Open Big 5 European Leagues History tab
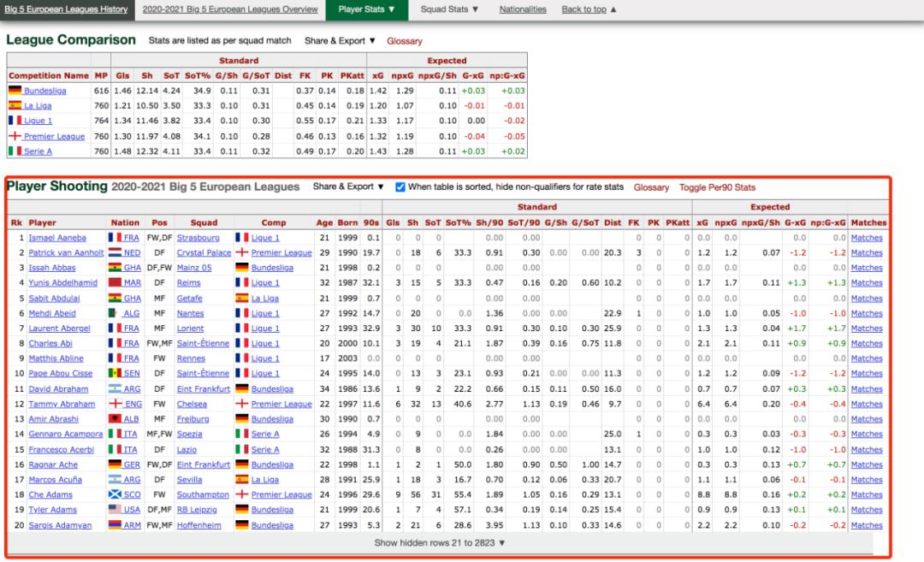Image resolution: width=924 pixels, height=562 pixels. tap(66, 9)
